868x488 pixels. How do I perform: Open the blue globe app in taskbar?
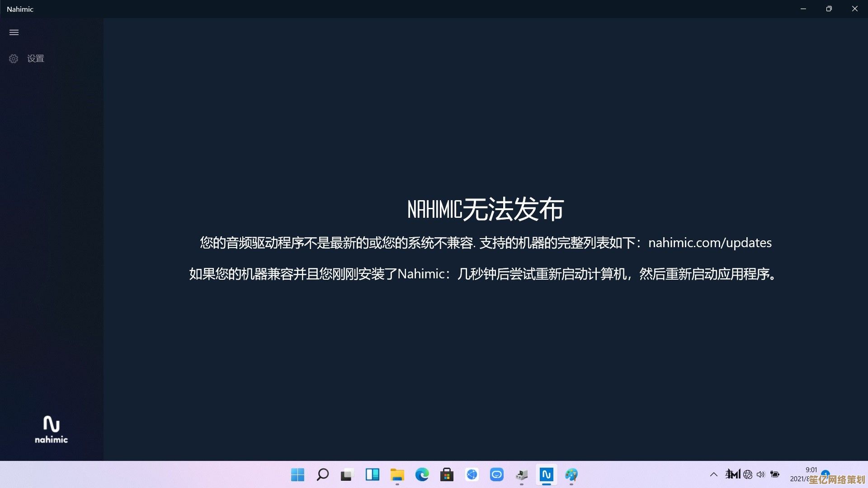pyautogui.click(x=472, y=475)
